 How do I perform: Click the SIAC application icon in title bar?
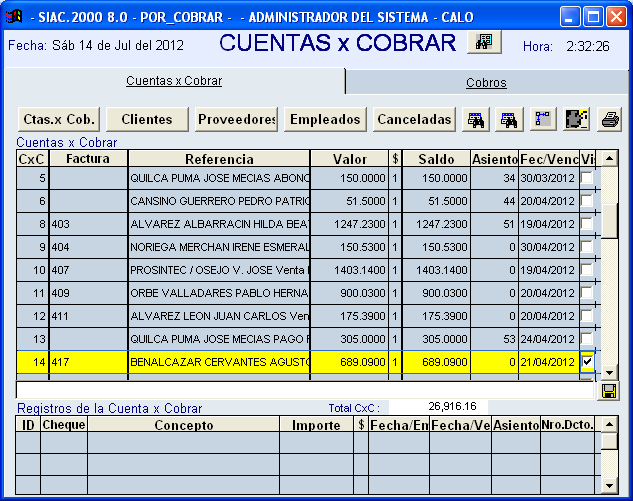[14, 17]
